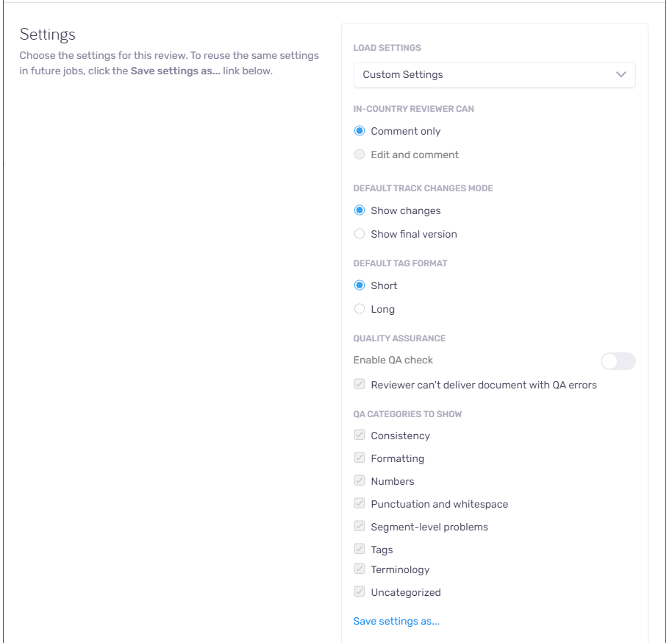Click the Save settings as... link
The width and height of the screenshot is (672, 643).
(x=396, y=621)
